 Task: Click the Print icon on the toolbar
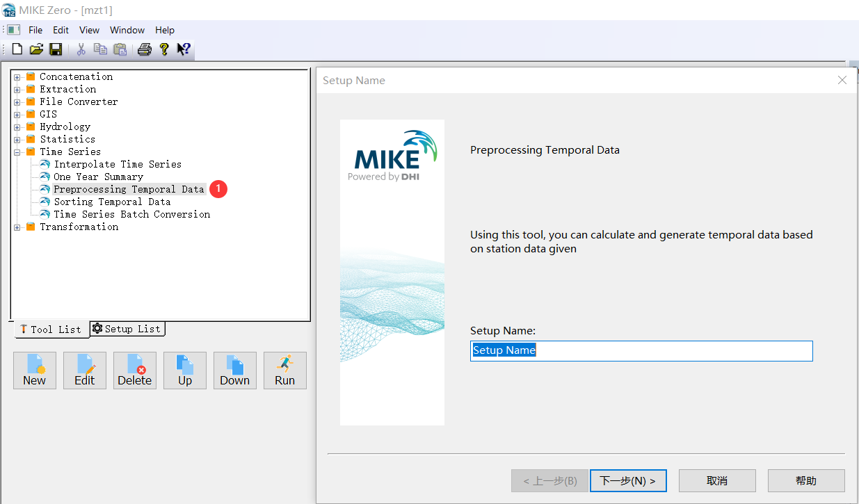tap(144, 49)
